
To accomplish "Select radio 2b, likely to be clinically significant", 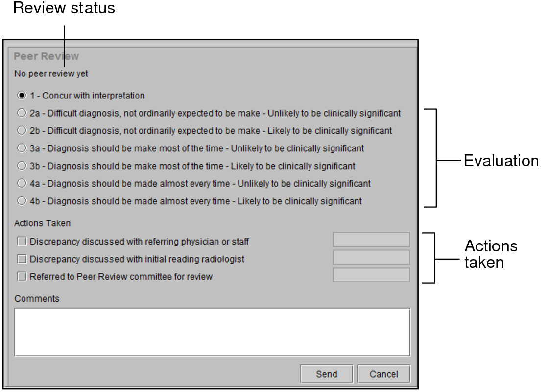I will tap(21, 131).
